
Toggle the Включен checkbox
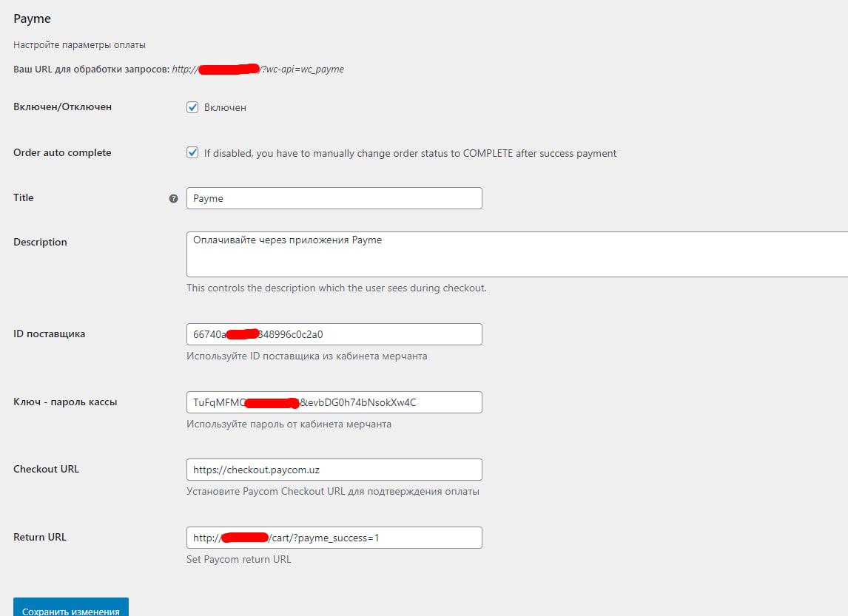point(192,107)
